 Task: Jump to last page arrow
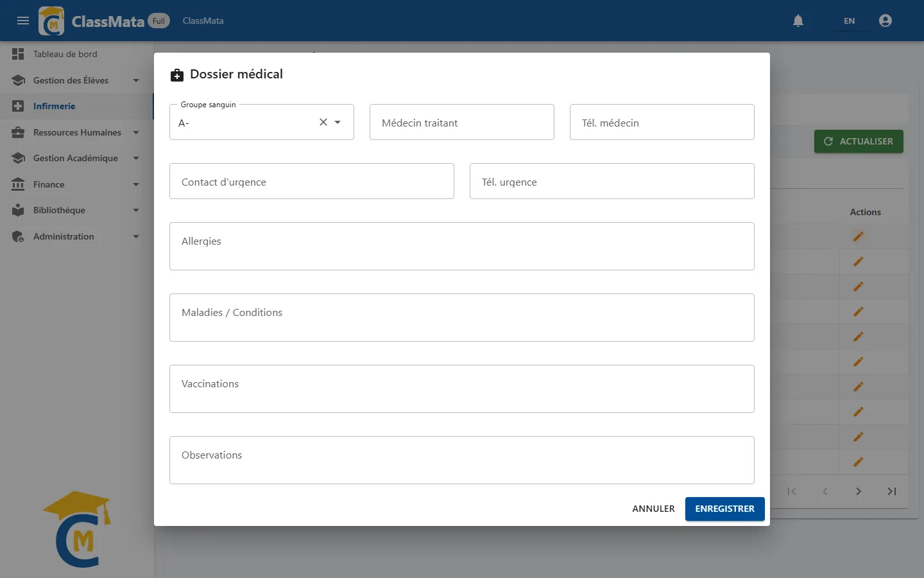point(892,491)
